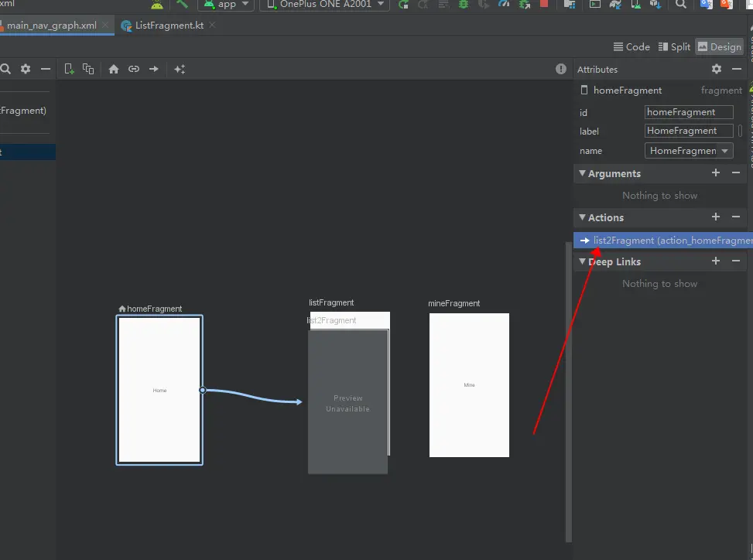753x560 pixels.
Task: Collapse the Arguments section
Action: pos(582,174)
